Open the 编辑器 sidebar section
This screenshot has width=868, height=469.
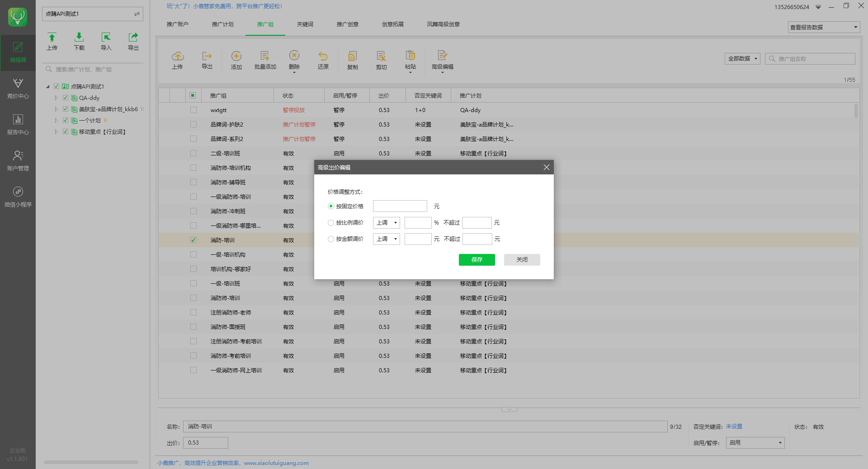coord(18,52)
